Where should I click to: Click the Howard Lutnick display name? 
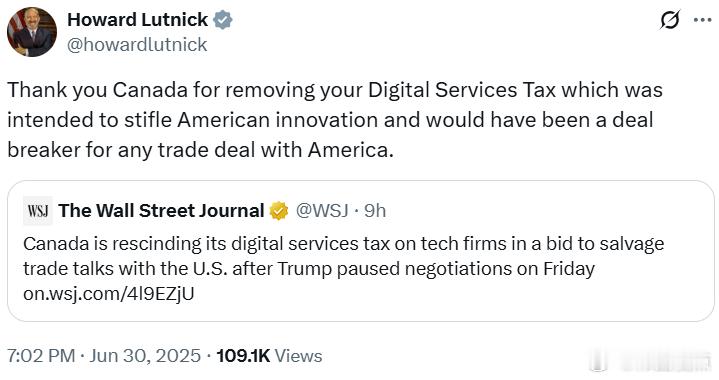pyautogui.click(x=138, y=20)
